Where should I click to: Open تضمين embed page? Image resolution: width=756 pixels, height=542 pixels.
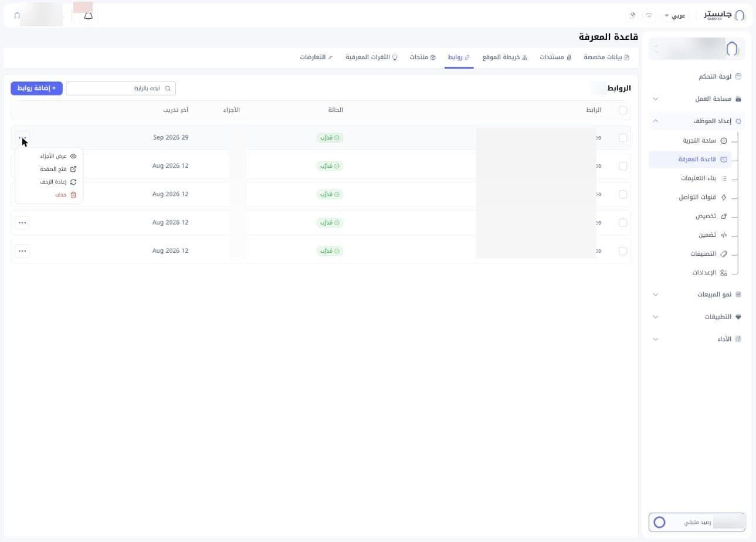(x=712, y=235)
